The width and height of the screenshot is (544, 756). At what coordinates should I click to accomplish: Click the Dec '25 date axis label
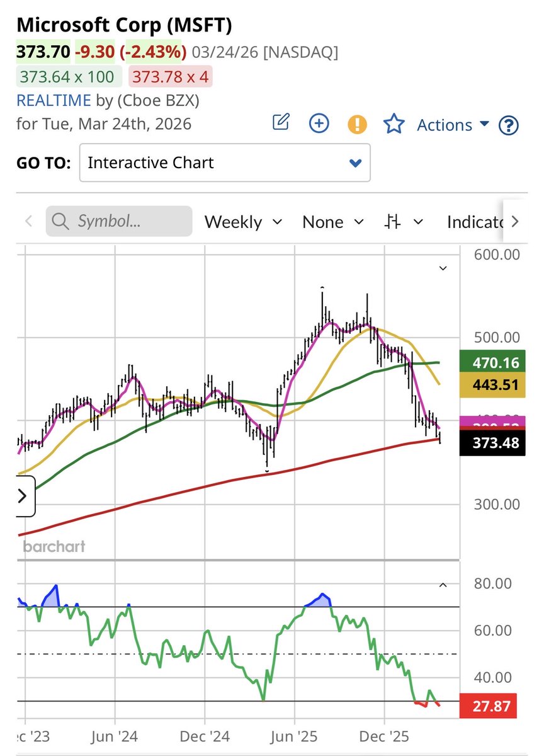[384, 735]
